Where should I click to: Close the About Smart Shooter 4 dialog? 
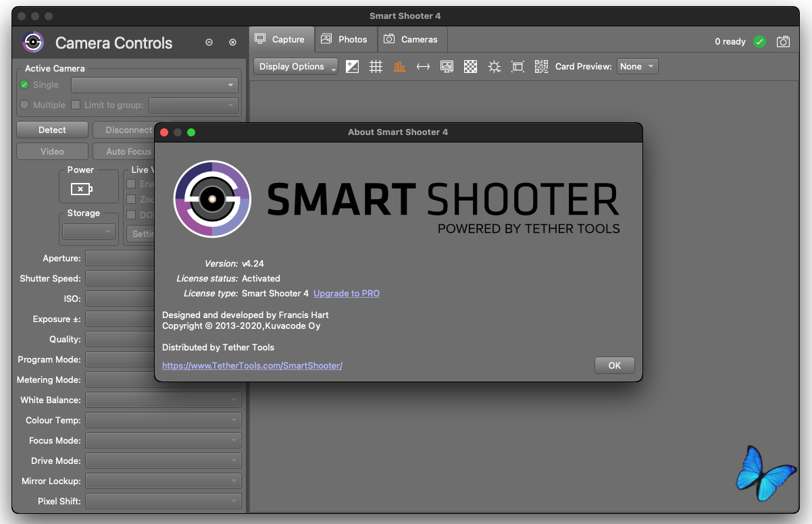[164, 132]
